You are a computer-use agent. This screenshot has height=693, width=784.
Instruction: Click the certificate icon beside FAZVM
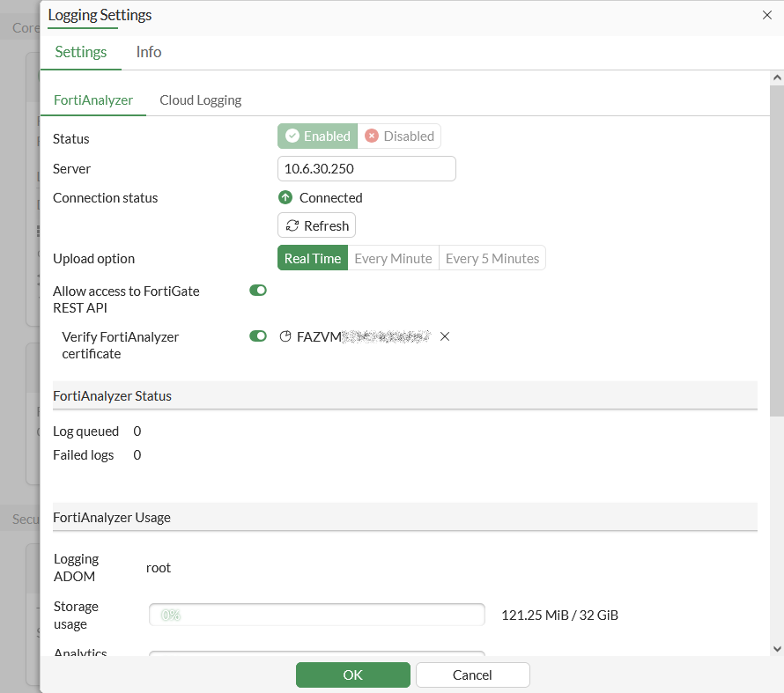pos(285,336)
